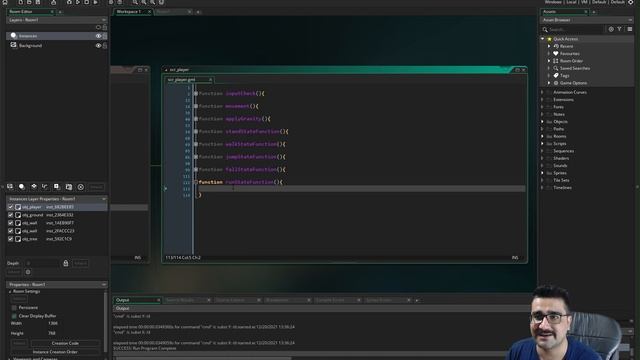Click the Local device option
The width and height of the screenshot is (640, 360).
click(x=571, y=2)
